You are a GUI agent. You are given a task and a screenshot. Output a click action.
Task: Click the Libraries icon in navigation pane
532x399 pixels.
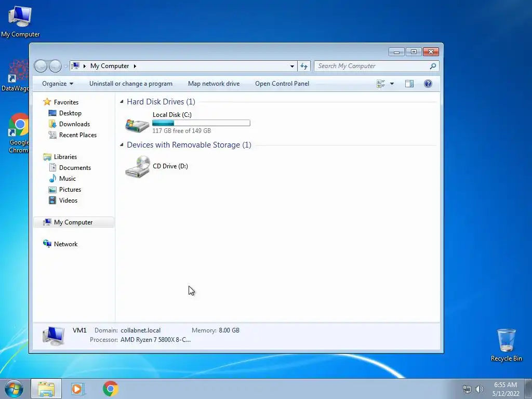(x=47, y=157)
